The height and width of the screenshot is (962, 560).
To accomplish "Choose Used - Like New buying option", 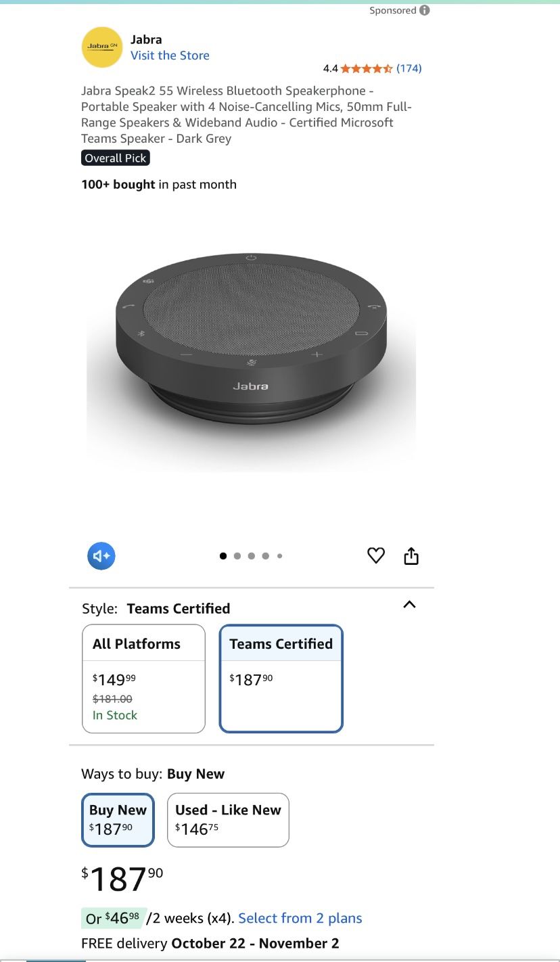I will click(x=228, y=820).
